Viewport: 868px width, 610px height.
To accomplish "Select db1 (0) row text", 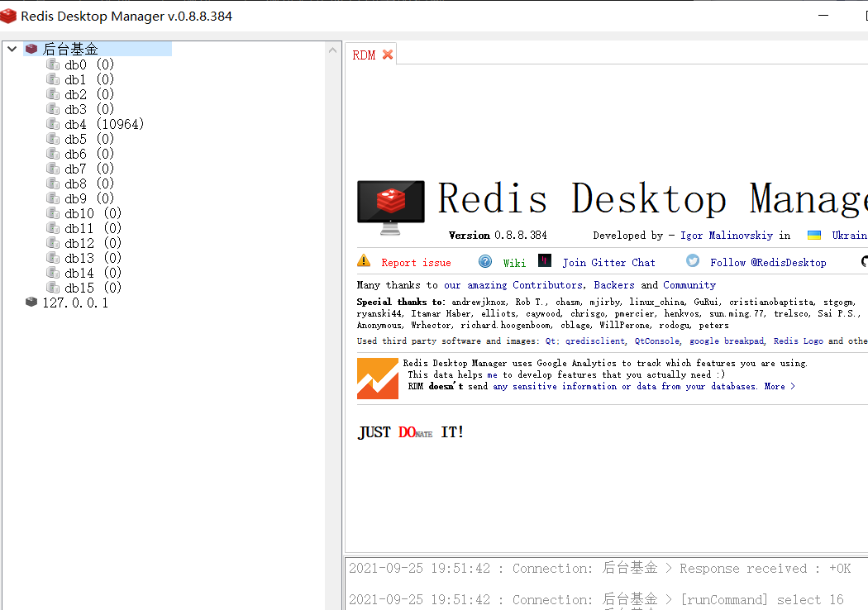I will [89, 79].
